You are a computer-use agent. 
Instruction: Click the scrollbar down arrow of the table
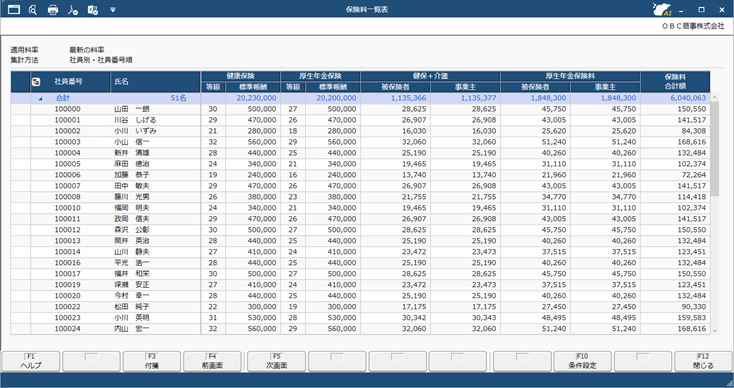714,330
